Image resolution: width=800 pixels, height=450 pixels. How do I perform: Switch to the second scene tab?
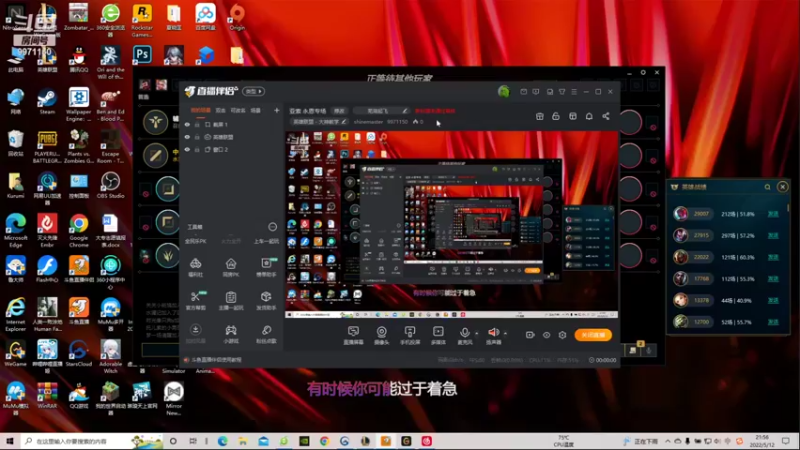(x=220, y=110)
